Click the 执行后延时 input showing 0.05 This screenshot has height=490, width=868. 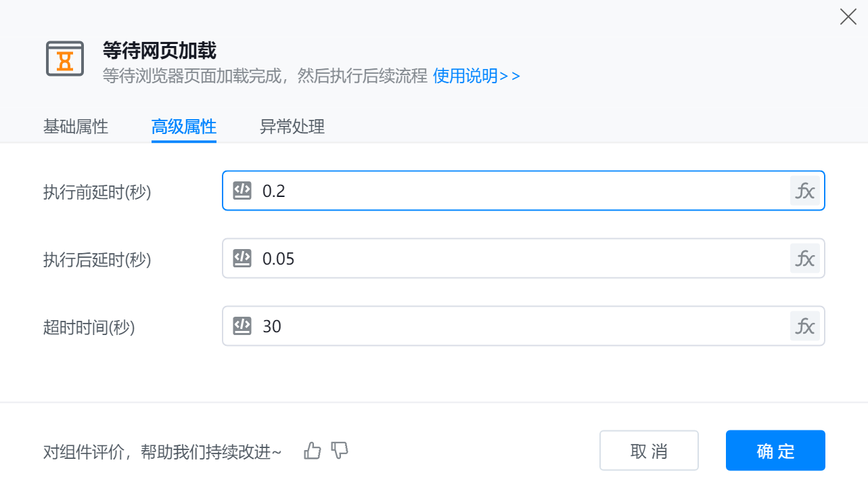[x=514, y=259]
